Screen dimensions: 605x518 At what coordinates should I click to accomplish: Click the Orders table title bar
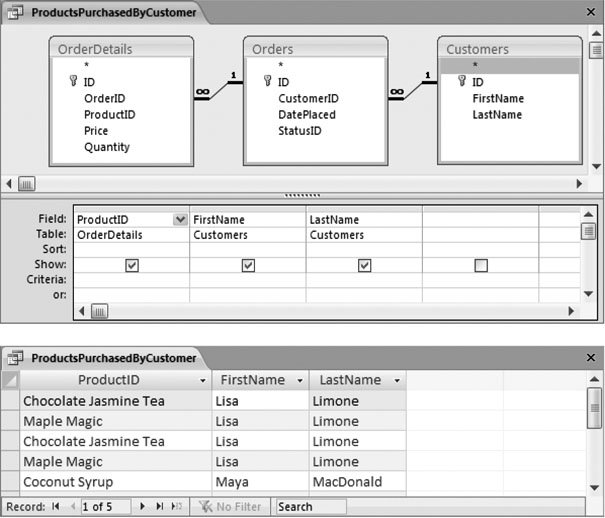tap(315, 49)
